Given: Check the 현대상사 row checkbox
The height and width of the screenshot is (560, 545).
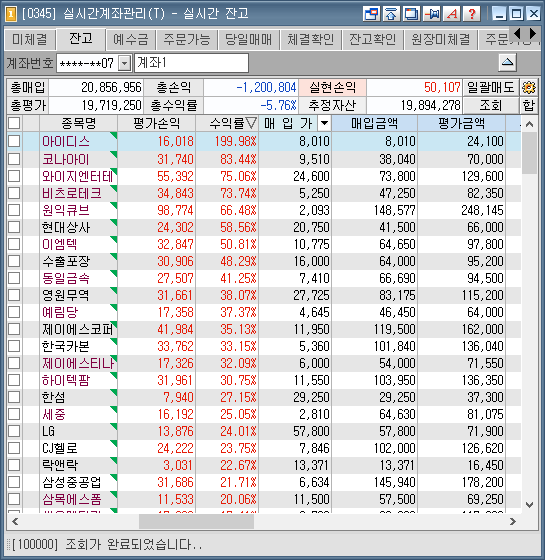Looking at the screenshot, I should (14, 227).
